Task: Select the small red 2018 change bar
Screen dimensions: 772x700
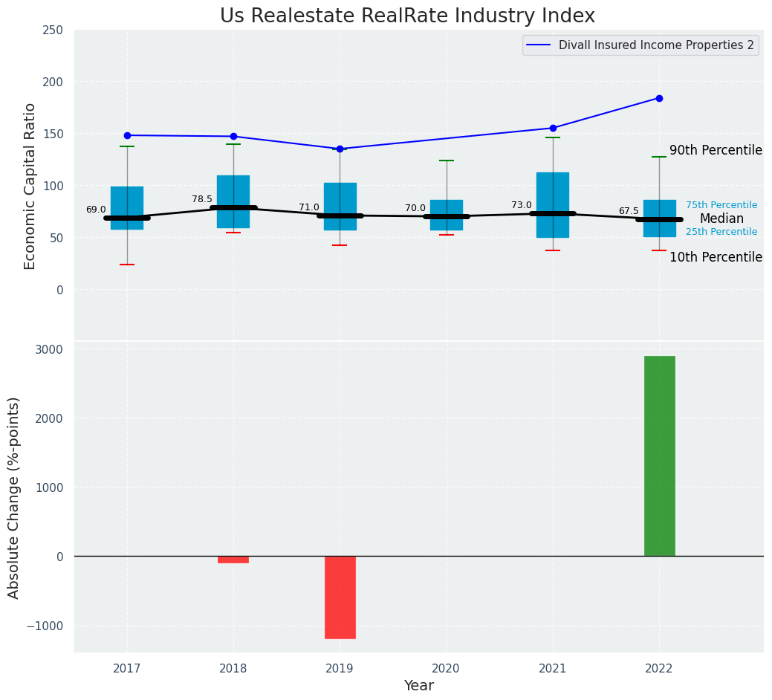Action: point(233,560)
